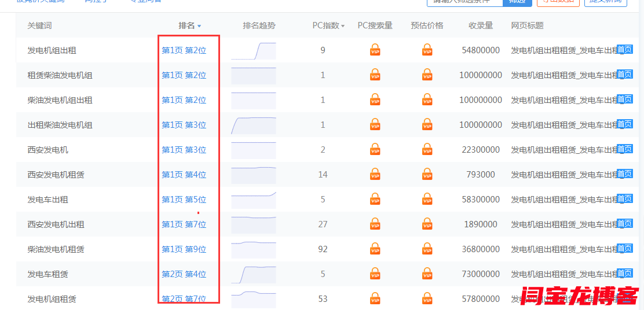
Task: Click the PC搜索量 VIP lock for 发电机组出租
Action: (375, 50)
